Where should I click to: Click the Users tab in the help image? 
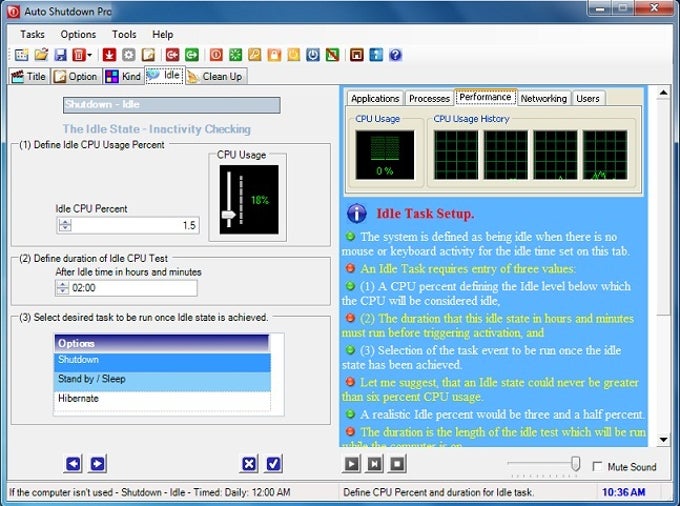pos(588,98)
